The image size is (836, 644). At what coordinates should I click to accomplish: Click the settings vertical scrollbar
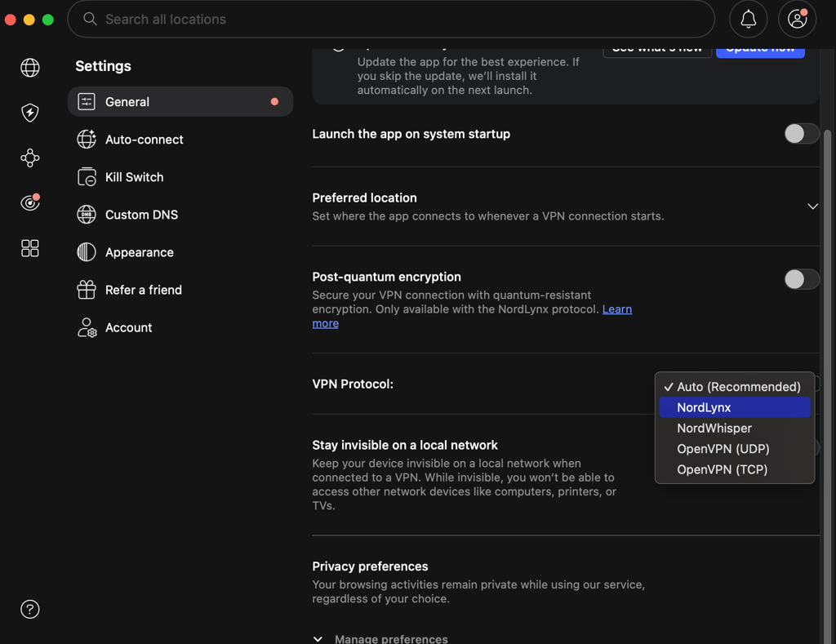click(x=828, y=386)
